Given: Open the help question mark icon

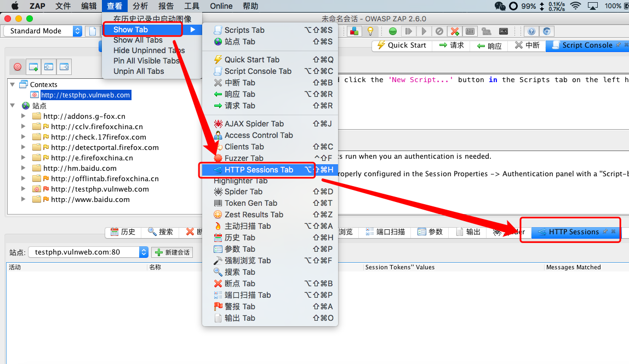Looking at the screenshot, I should 531,31.
